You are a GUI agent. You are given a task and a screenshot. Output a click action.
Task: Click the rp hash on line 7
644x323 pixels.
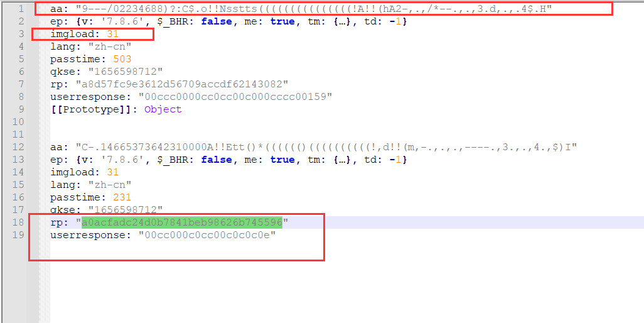[x=182, y=84]
